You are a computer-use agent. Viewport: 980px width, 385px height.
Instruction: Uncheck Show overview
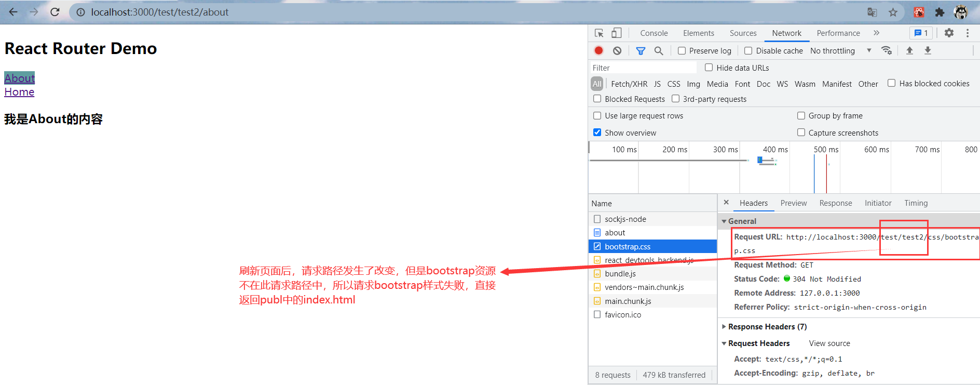[x=597, y=132]
